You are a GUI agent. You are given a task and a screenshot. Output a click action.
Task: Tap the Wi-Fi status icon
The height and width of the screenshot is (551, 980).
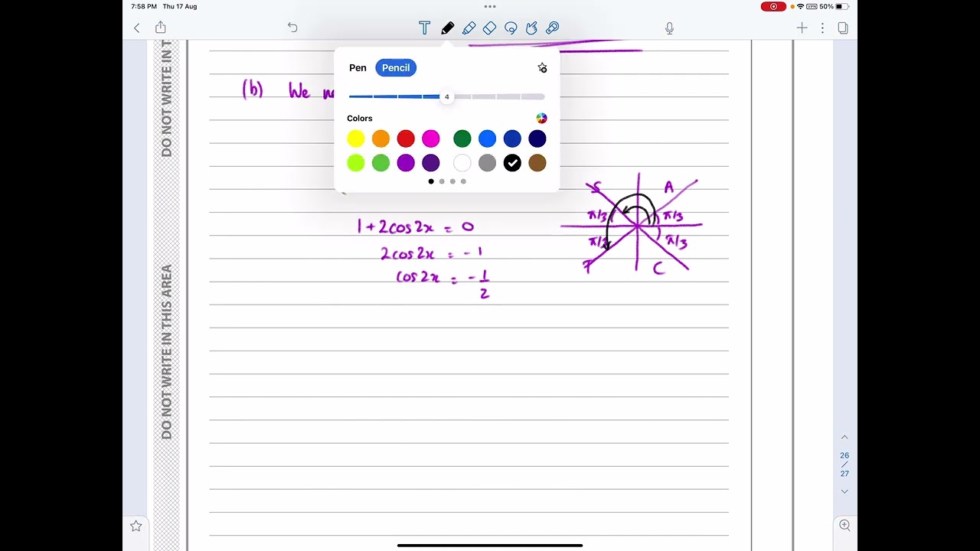[x=800, y=6]
